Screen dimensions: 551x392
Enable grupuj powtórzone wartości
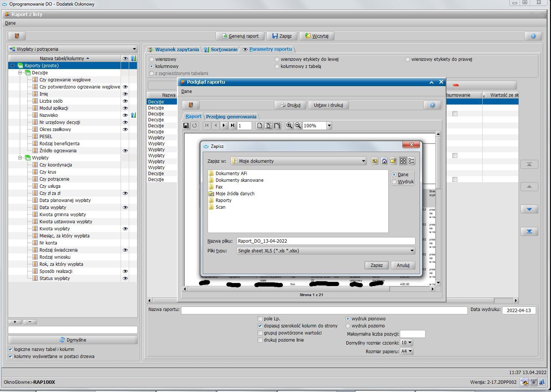tap(260, 333)
